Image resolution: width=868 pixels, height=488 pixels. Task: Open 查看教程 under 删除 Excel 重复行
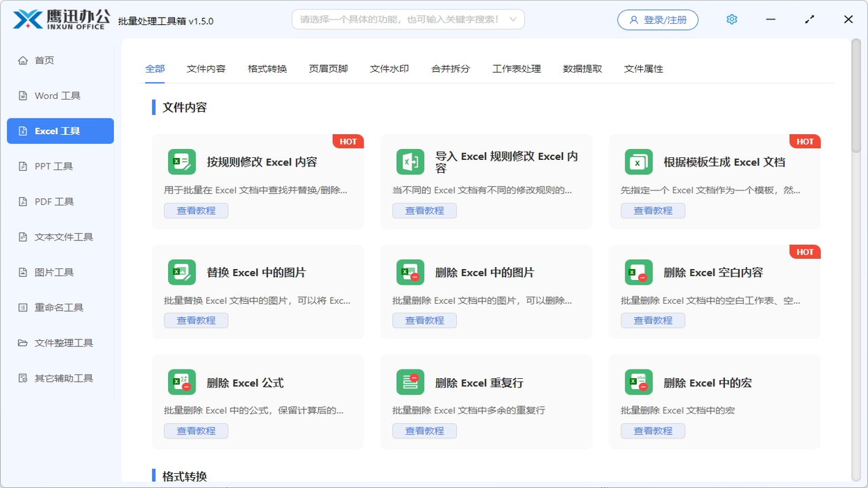[424, 430]
